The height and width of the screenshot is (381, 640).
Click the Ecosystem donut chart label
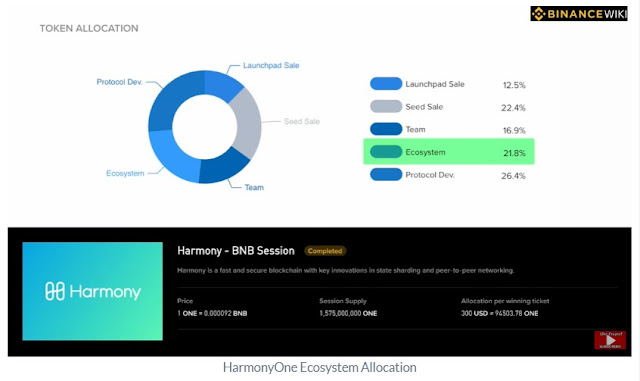[125, 174]
